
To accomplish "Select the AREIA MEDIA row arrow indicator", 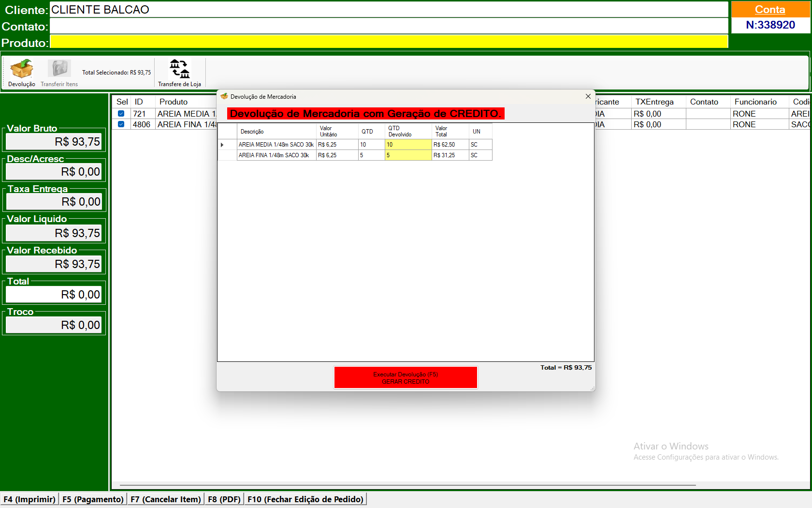I will (222, 145).
